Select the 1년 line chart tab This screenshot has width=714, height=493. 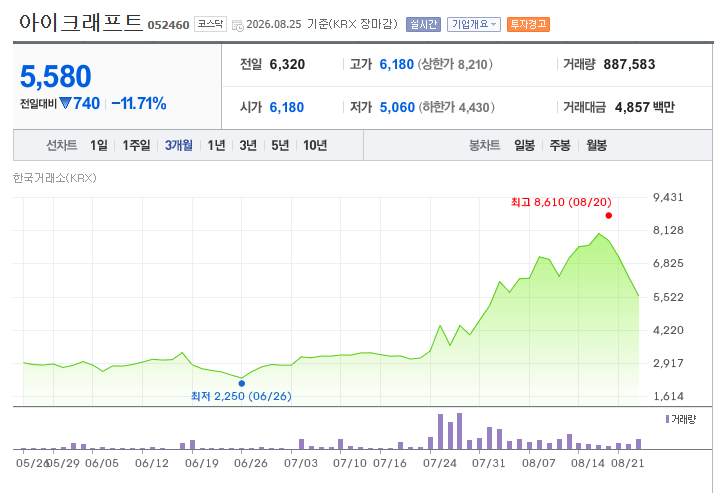click(216, 146)
